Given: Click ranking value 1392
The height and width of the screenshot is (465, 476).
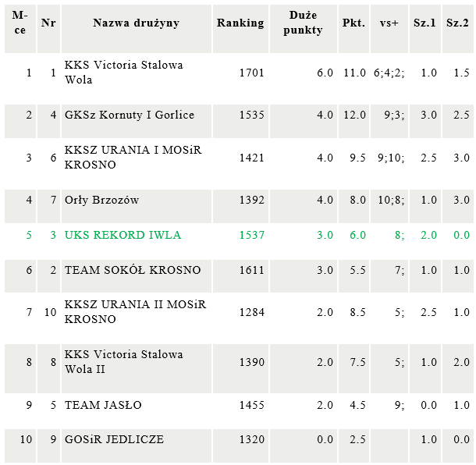Looking at the screenshot, I should (252, 200).
